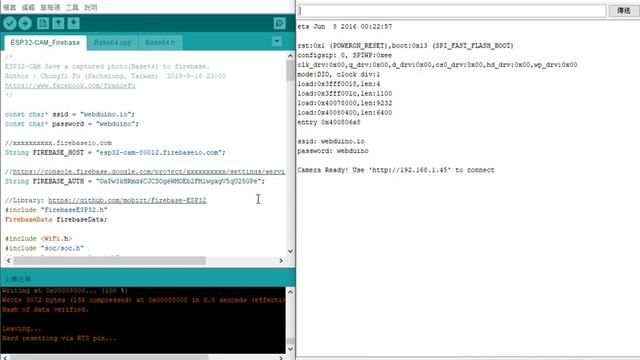This screenshot has width=640, height=360.
Task: Click the 'rst:0x1 (POWERON_RESET)' serial line
Action: pyautogui.click(x=406, y=46)
